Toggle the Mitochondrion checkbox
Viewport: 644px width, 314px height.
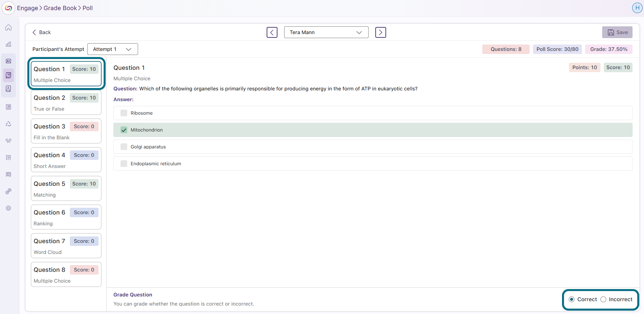pyautogui.click(x=124, y=130)
